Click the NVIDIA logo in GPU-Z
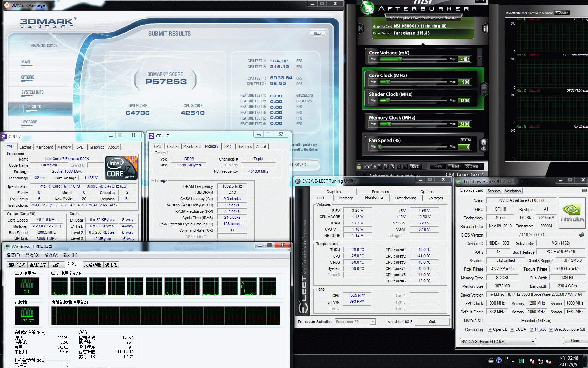 click(572, 213)
